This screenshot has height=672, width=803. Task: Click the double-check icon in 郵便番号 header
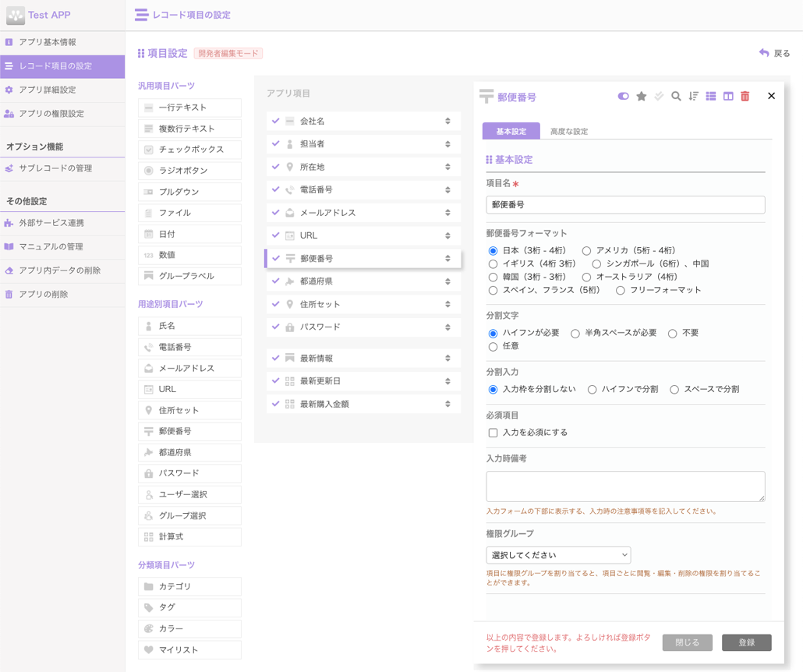coord(659,97)
